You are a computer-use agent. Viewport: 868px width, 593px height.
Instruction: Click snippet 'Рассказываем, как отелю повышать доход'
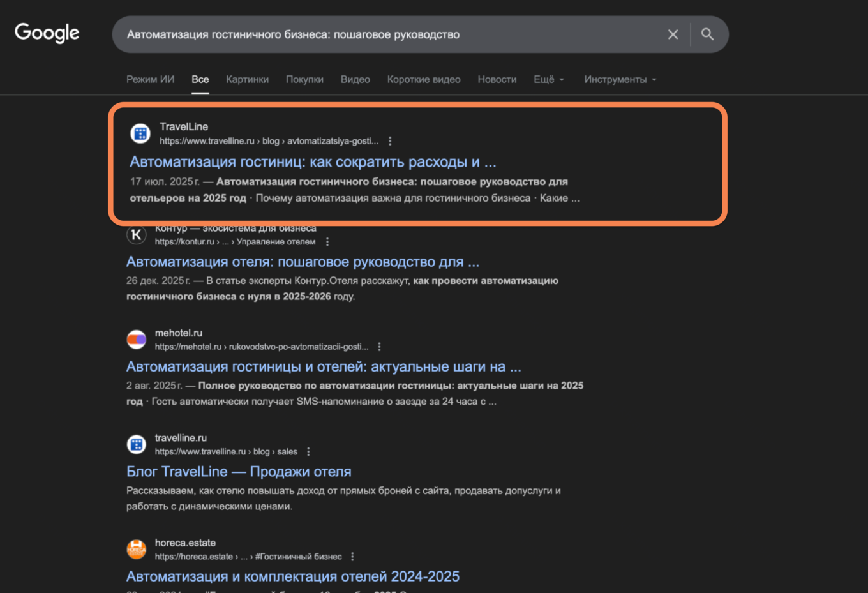pyautogui.click(x=343, y=499)
